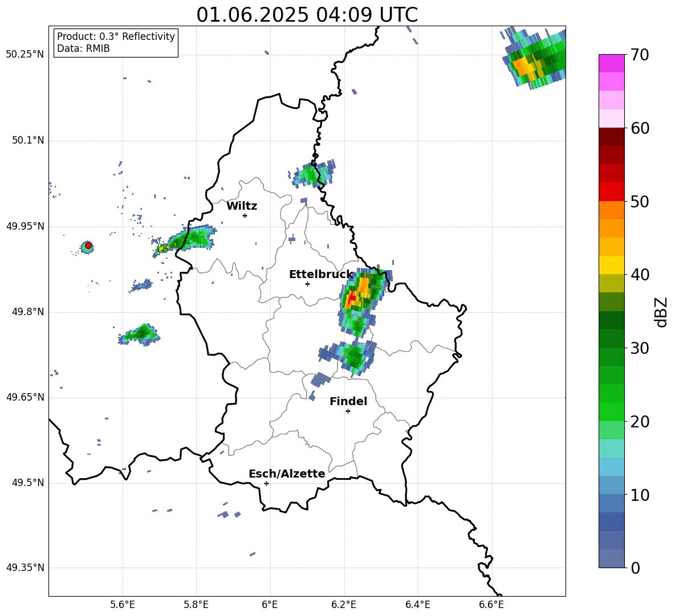Click the Wiltz city label
Screen dimensions: 675x616
click(x=242, y=206)
